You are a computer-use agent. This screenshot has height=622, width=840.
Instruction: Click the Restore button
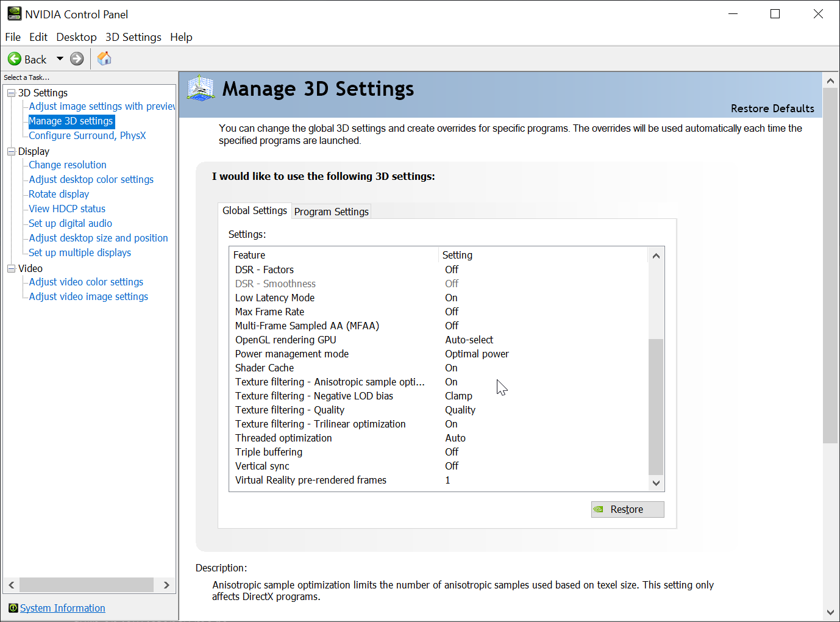pyautogui.click(x=627, y=509)
